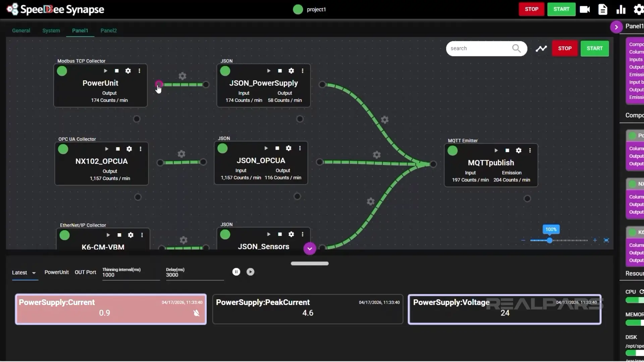Open gear on JSON_OPCUA to MQTT link
The width and height of the screenshot is (644, 362).
coord(377,155)
